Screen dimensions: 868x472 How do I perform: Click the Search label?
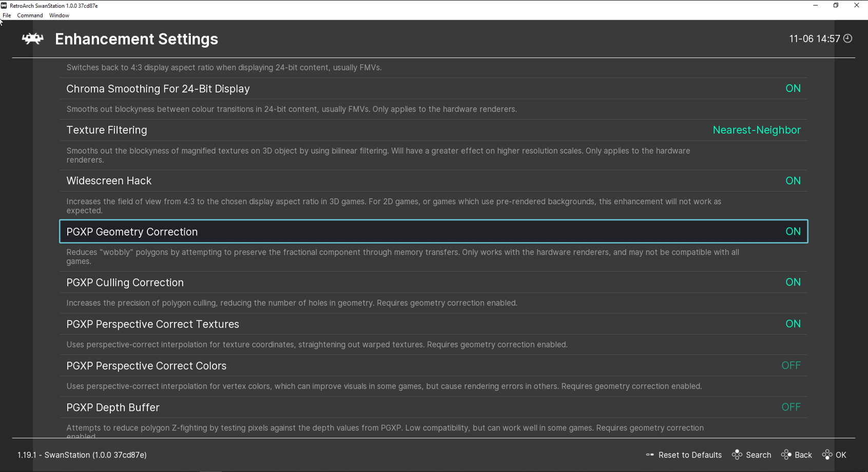coord(758,455)
